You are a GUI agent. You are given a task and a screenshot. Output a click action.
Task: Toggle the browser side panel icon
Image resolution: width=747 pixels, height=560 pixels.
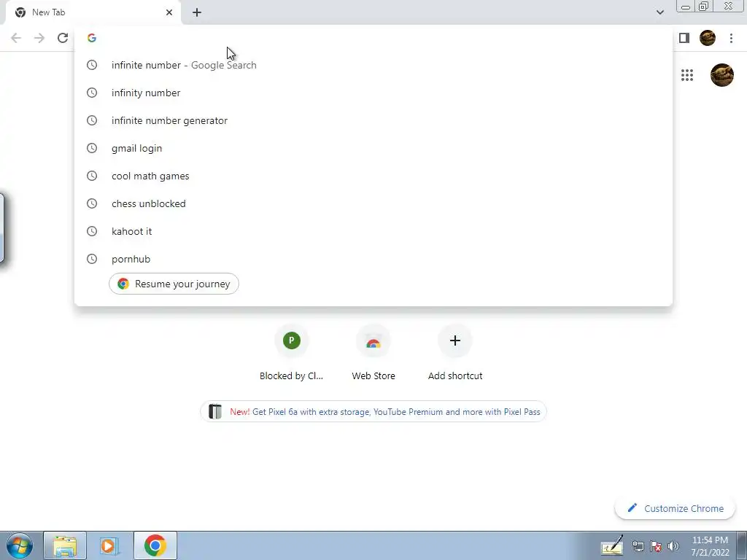pos(684,38)
